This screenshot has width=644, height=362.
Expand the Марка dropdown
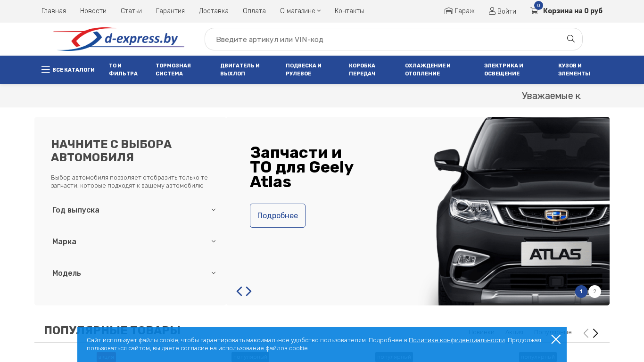(x=134, y=241)
